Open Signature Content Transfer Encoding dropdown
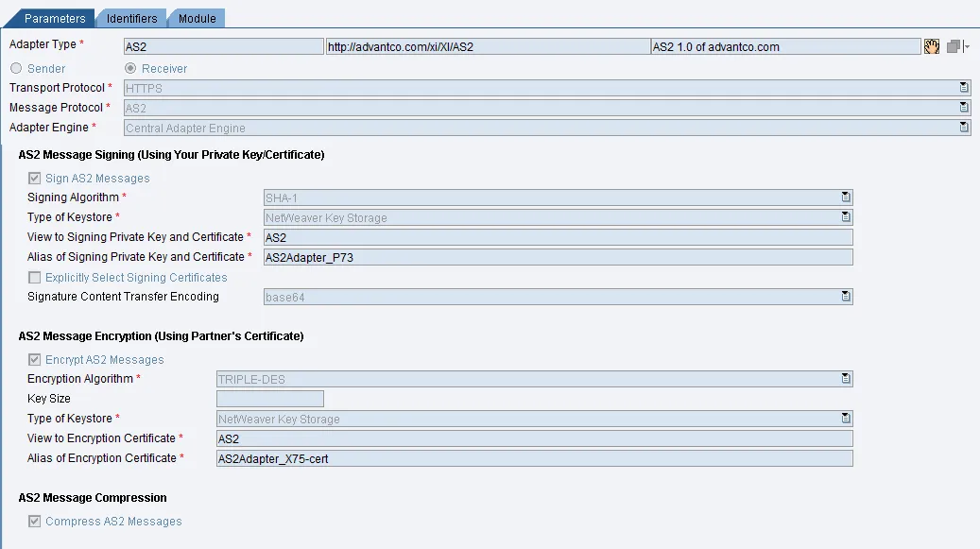Viewport: 980px width, 549px height. [x=846, y=297]
